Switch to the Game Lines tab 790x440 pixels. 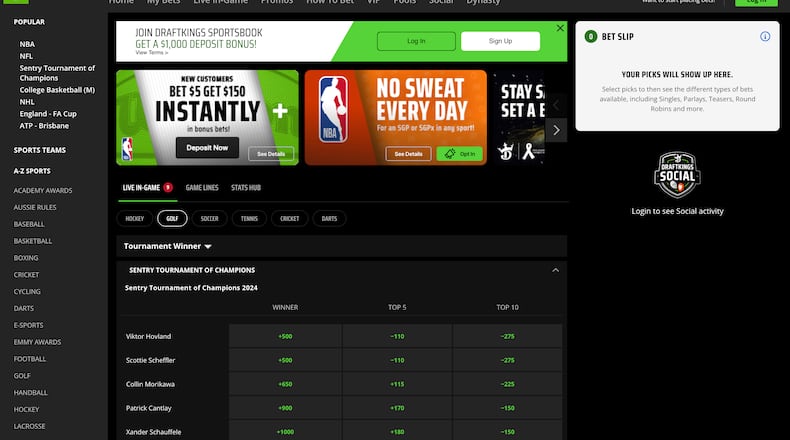tap(202, 187)
